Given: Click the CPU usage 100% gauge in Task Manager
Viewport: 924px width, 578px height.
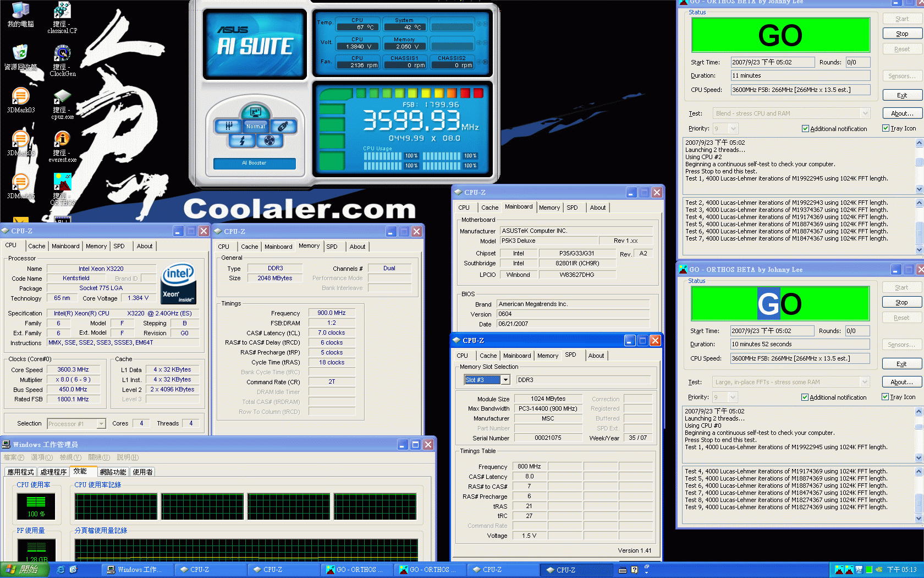Looking at the screenshot, I should (36, 506).
